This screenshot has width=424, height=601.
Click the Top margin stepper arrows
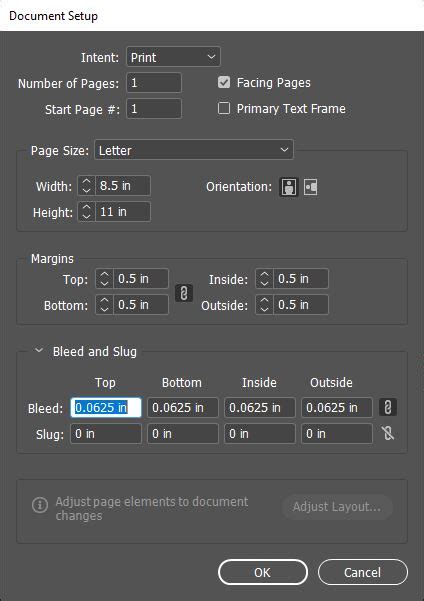click(104, 279)
